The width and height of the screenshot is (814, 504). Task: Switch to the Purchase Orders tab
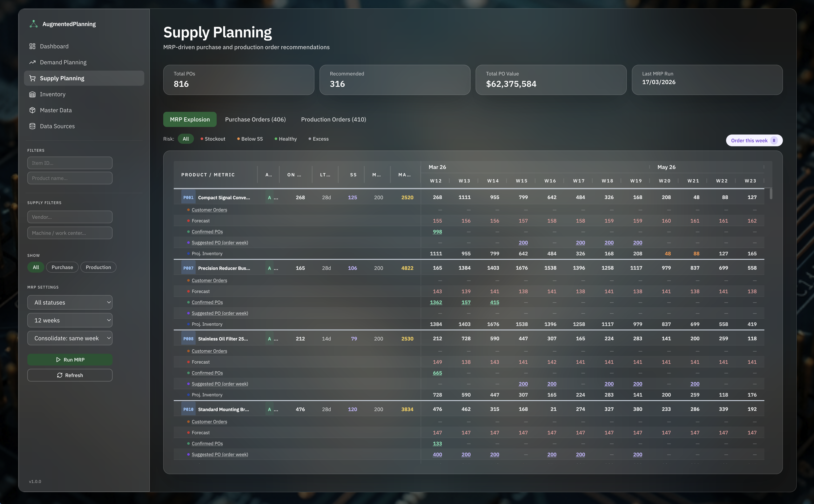coord(255,119)
